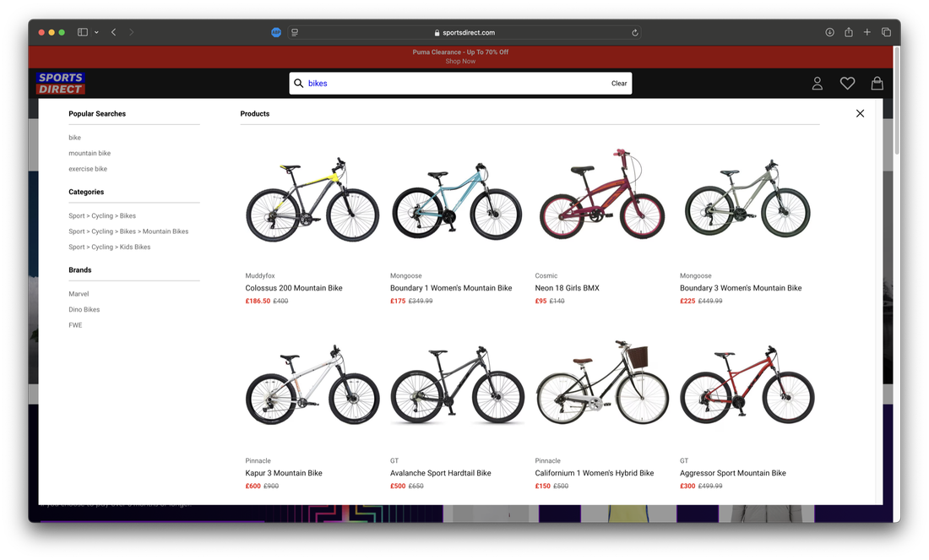Click the Boundary 1 Women's Mountain Bike title
This screenshot has height=560, width=929.
pyautogui.click(x=451, y=288)
